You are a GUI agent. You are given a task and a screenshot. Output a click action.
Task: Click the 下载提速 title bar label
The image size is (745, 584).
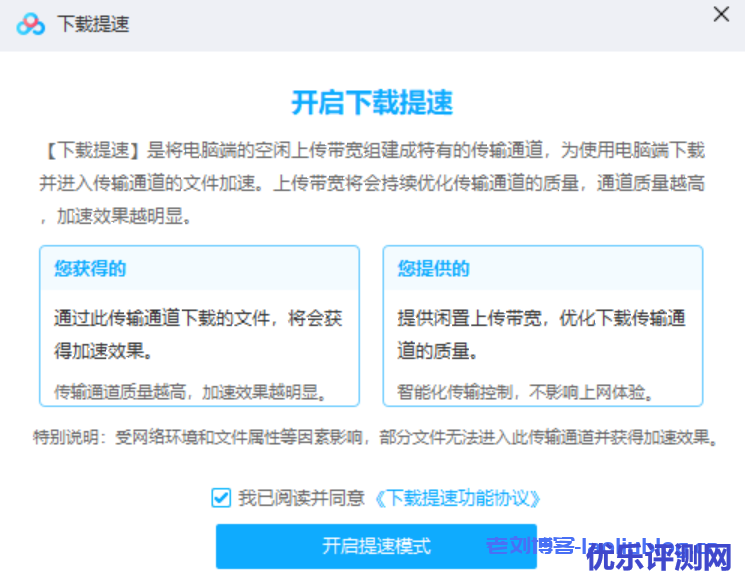click(x=93, y=24)
